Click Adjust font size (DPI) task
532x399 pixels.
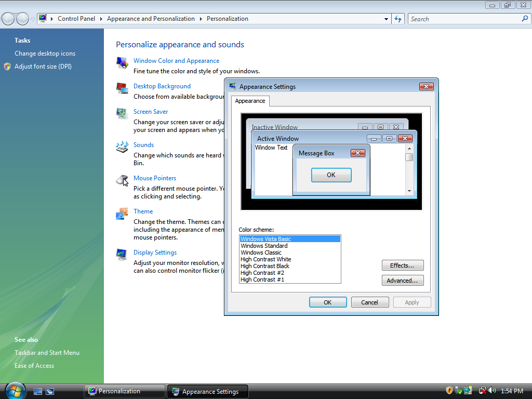pos(43,66)
